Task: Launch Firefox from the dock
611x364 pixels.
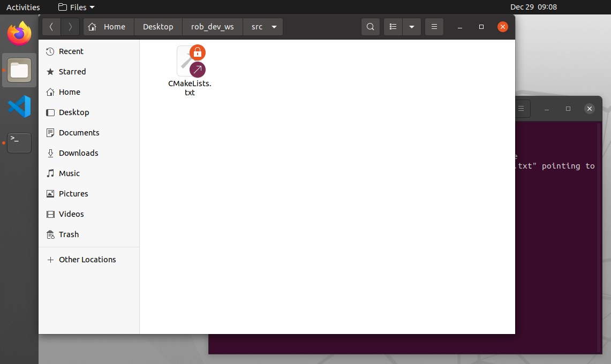Action: click(19, 34)
